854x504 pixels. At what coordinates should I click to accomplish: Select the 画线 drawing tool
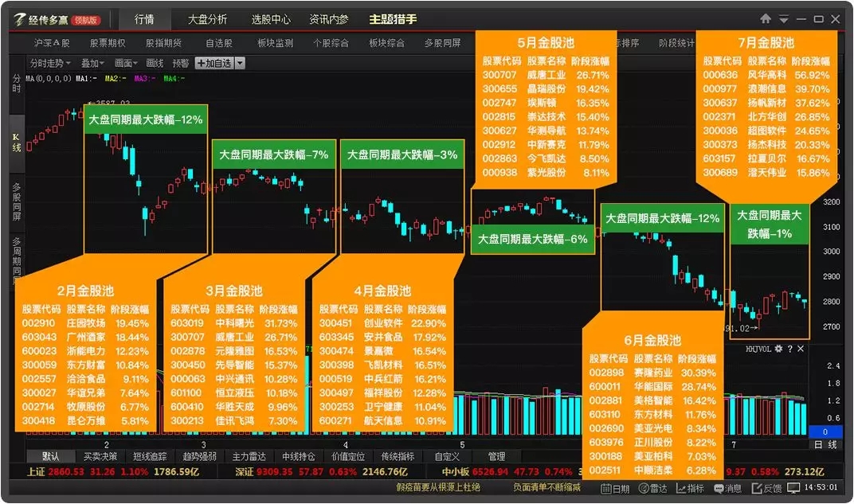(x=155, y=63)
